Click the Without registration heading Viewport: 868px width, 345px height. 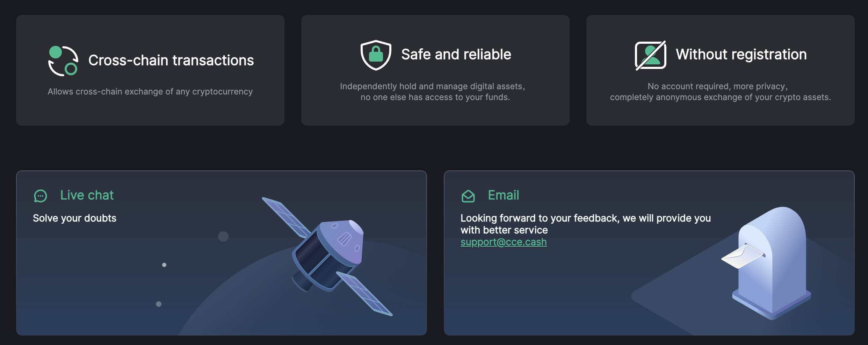click(x=741, y=55)
